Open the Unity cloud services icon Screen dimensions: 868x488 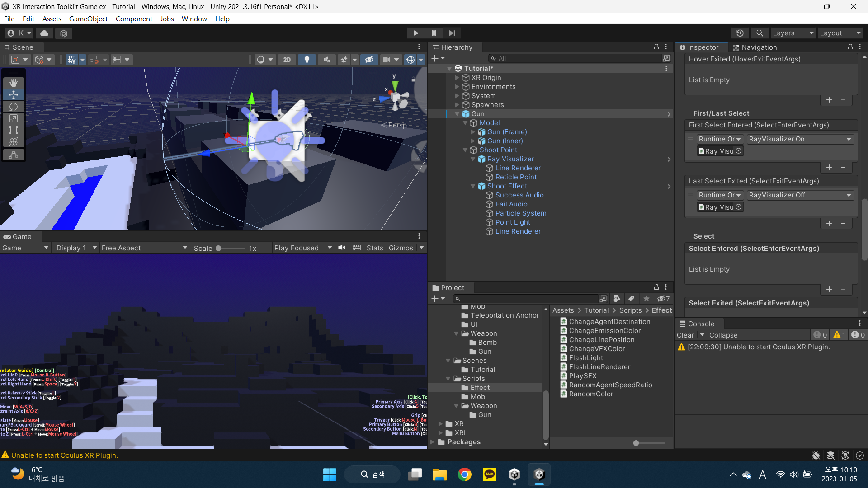(x=44, y=33)
